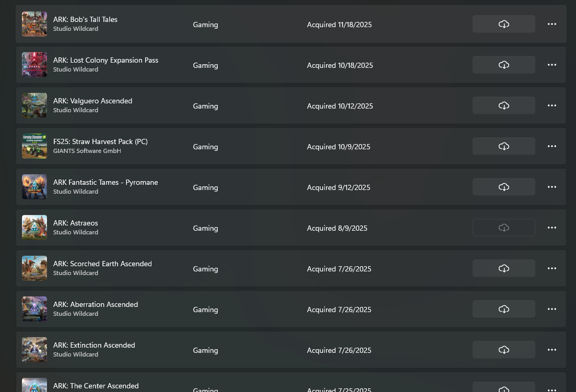
Task: Select the ARK: Scorched Earth Ascended title
Action: 102,264
